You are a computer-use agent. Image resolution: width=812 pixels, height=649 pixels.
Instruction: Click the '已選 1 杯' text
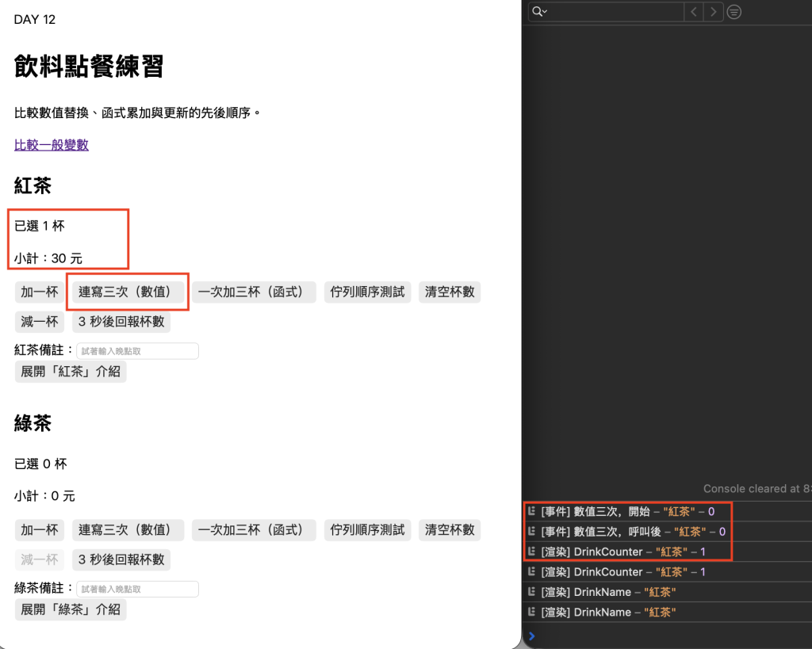(x=40, y=226)
